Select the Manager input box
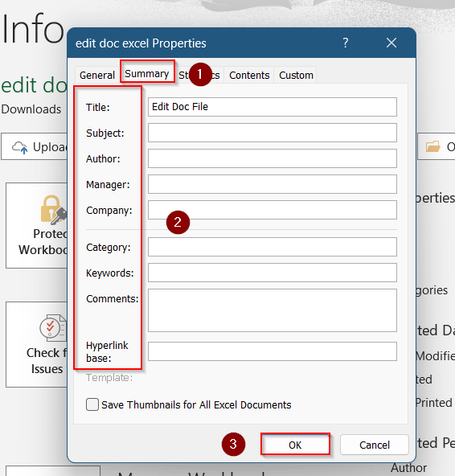The height and width of the screenshot is (476, 455). click(x=273, y=184)
